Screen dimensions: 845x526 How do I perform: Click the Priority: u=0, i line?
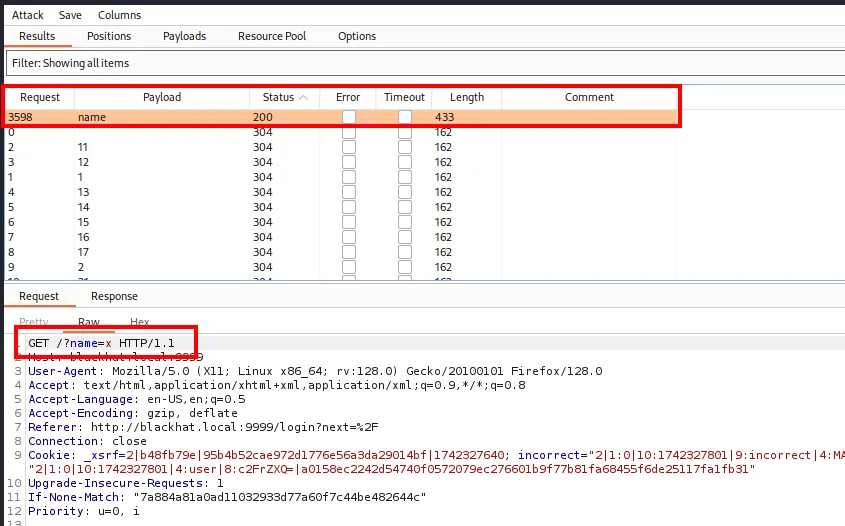[x=84, y=511]
